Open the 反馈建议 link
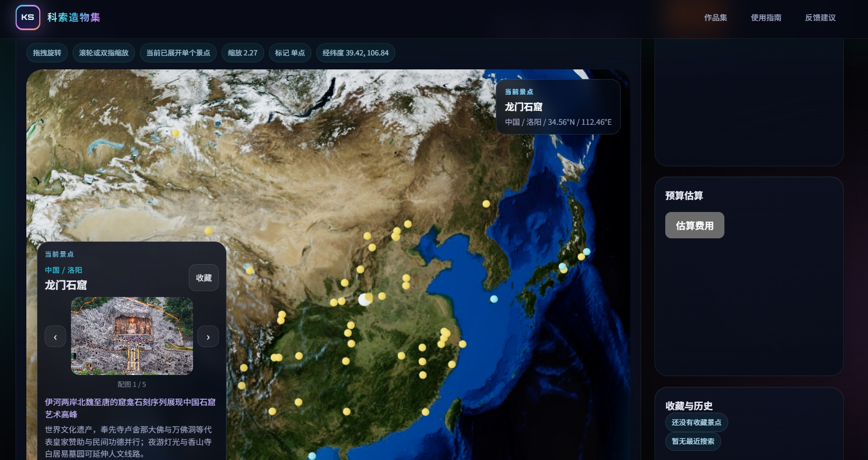 click(820, 18)
